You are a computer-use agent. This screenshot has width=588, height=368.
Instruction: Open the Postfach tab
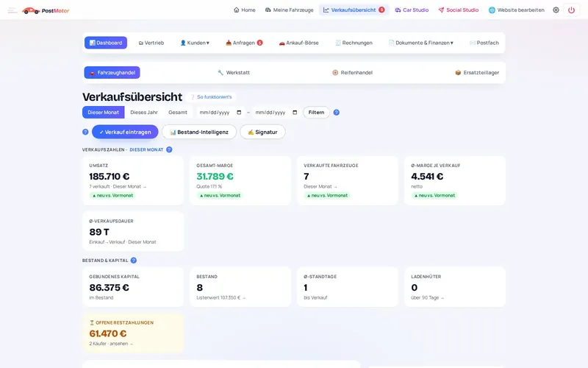(484, 43)
